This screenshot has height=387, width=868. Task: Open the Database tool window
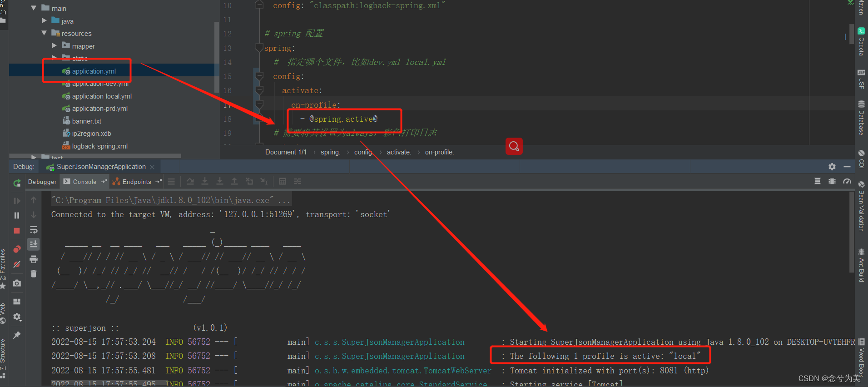coord(861,118)
